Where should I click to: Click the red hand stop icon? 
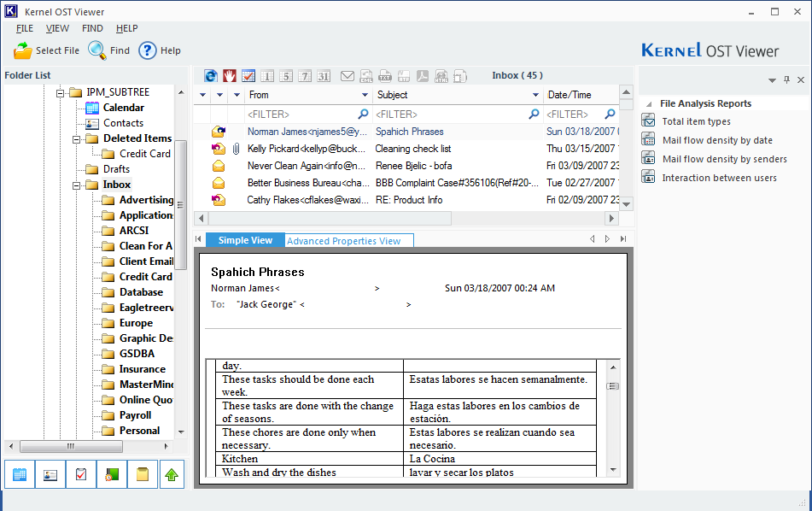tap(230, 76)
